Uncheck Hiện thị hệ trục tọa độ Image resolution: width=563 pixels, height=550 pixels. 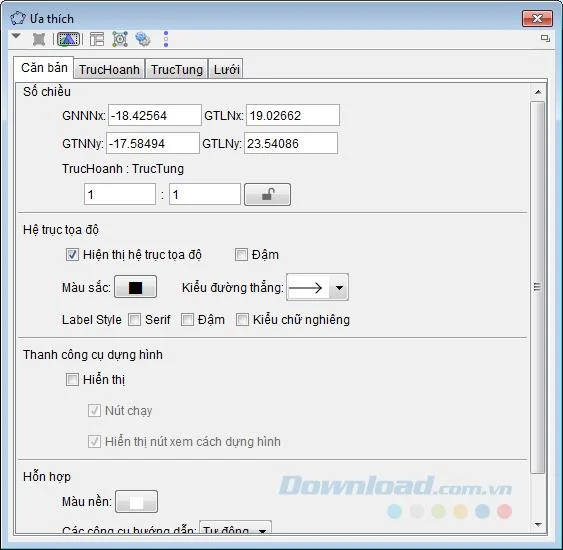point(72,255)
